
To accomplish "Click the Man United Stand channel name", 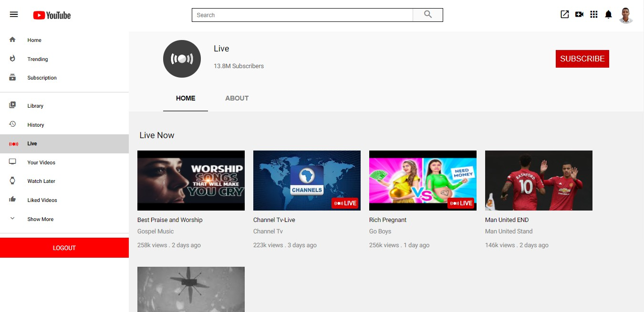I will (x=509, y=231).
